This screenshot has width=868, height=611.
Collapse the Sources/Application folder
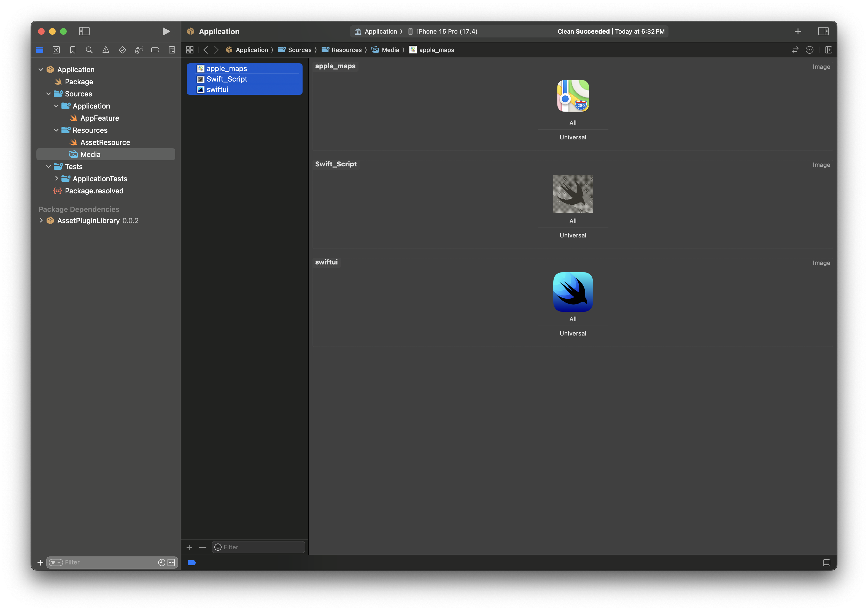coord(56,106)
